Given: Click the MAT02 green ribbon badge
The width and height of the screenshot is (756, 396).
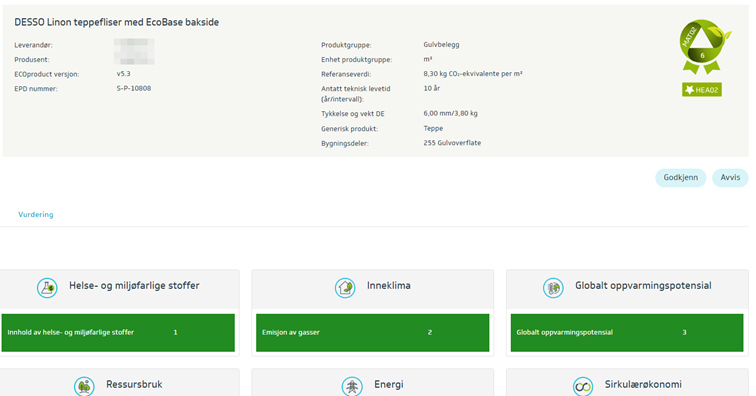Looking at the screenshot, I should click(x=704, y=46).
